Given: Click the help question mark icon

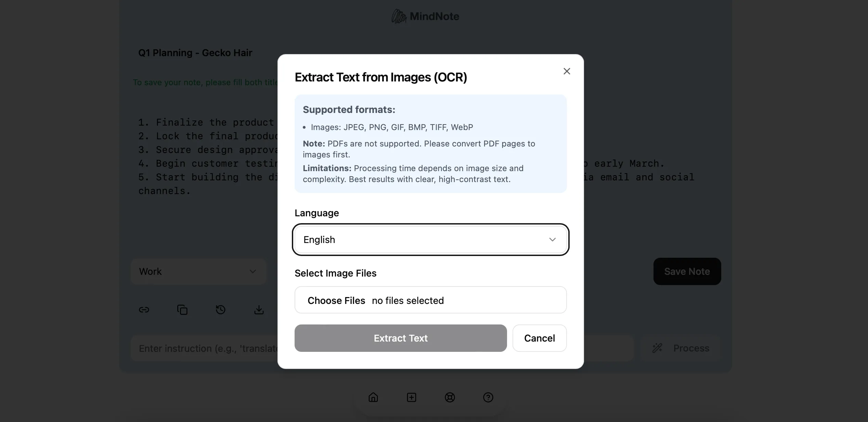Looking at the screenshot, I should coord(488,397).
